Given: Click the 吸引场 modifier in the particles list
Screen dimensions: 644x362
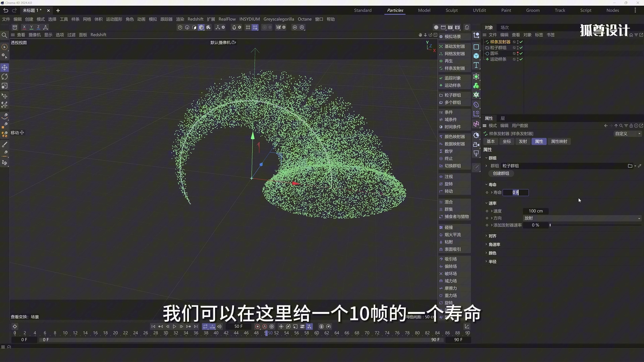Looking at the screenshot, I should tap(451, 259).
